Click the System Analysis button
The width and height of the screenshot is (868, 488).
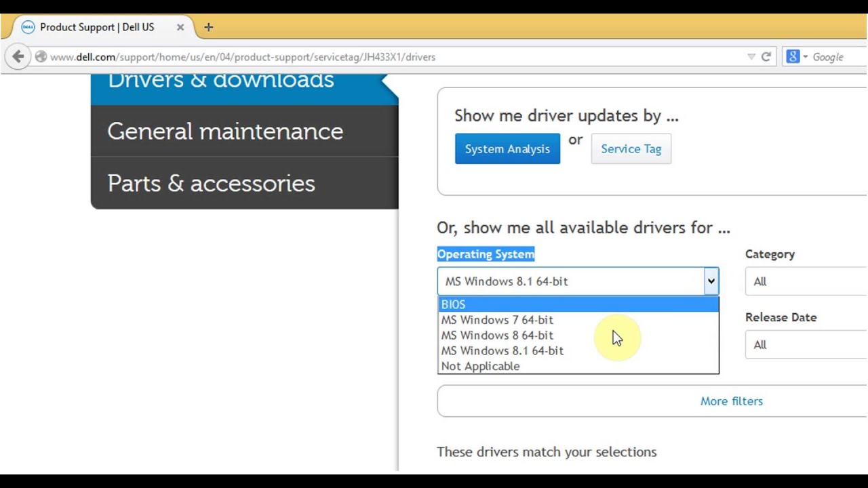(507, 149)
